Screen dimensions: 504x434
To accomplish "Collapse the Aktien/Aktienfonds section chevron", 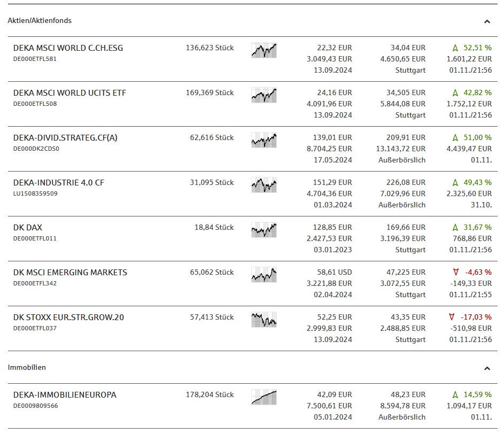I will point(487,21).
